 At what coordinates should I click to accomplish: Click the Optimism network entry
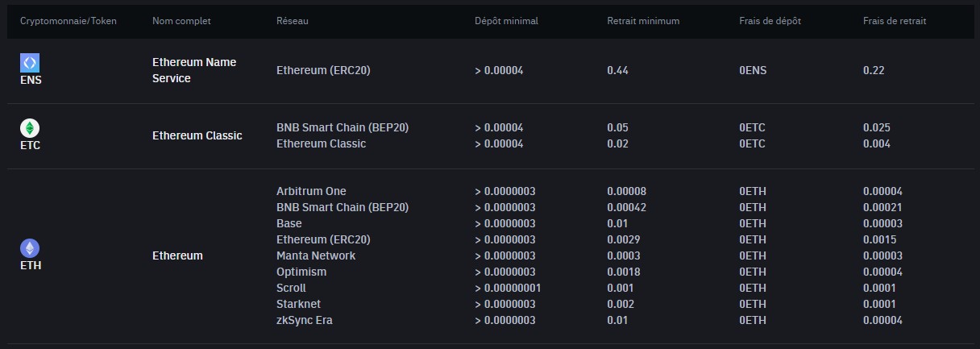point(301,272)
